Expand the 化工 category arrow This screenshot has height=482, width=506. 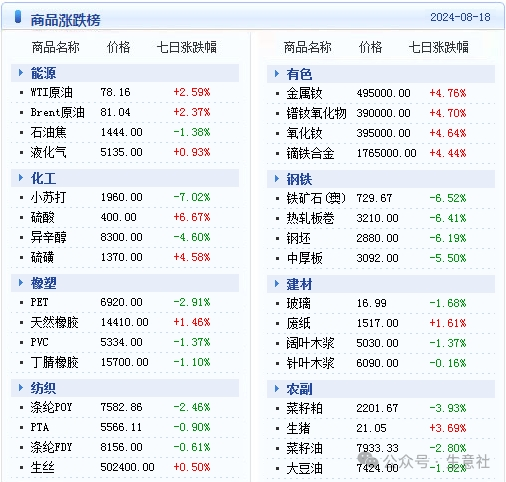[x=21, y=177]
